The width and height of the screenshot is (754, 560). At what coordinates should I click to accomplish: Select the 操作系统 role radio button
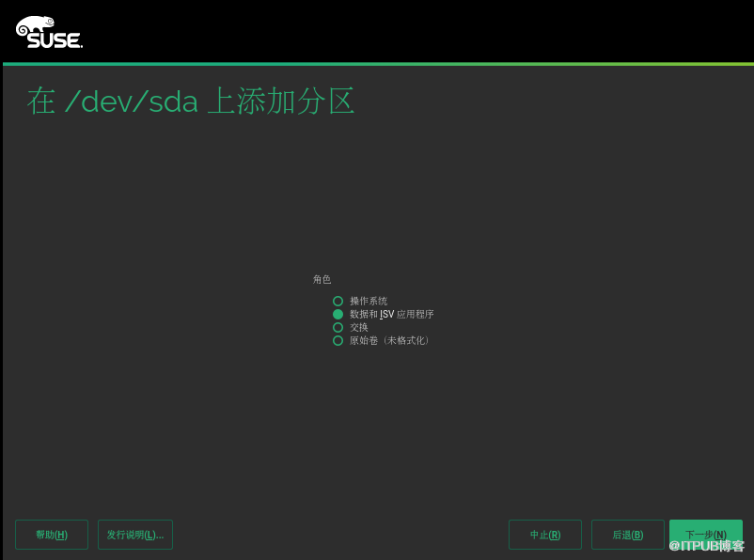(338, 301)
